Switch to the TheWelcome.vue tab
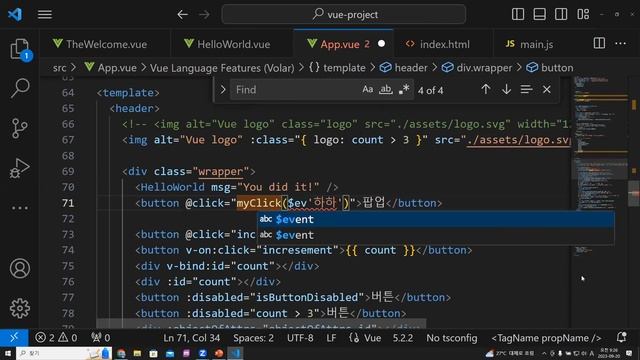This screenshot has width=640, height=360. pyautogui.click(x=105, y=44)
